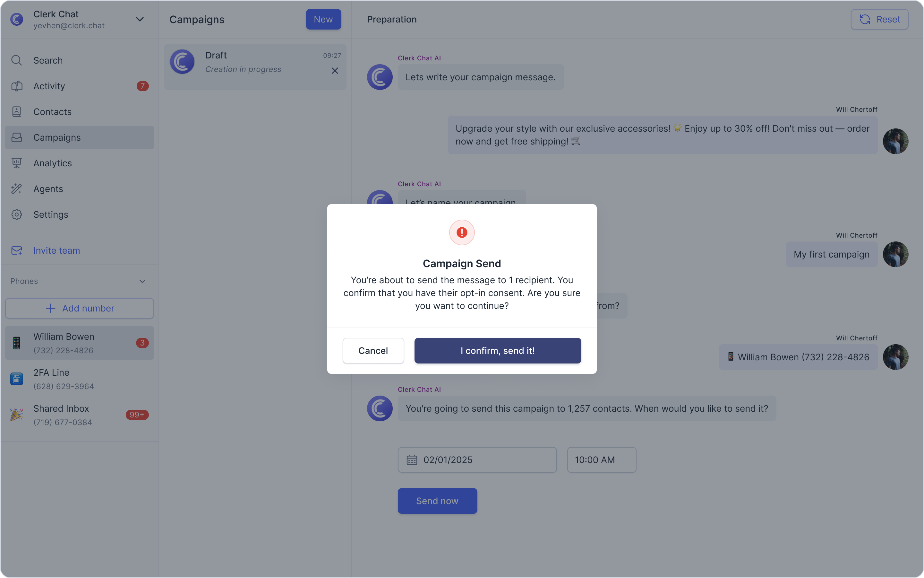Click the Invite team link
The image size is (924, 578).
click(56, 250)
